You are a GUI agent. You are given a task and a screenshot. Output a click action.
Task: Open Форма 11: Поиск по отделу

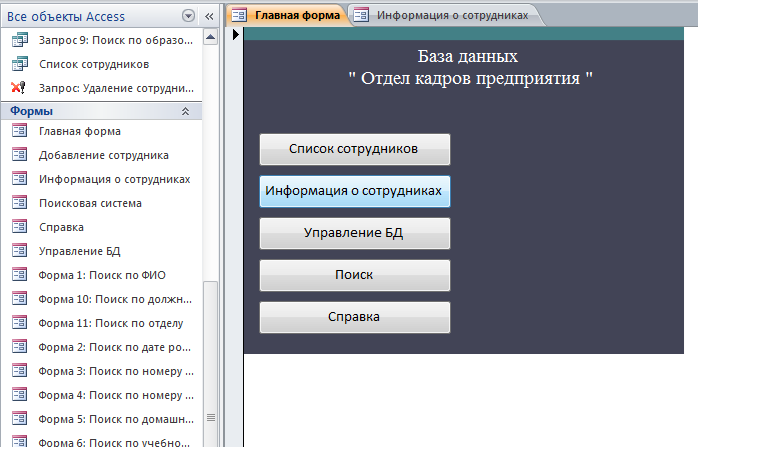pyautogui.click(x=110, y=323)
